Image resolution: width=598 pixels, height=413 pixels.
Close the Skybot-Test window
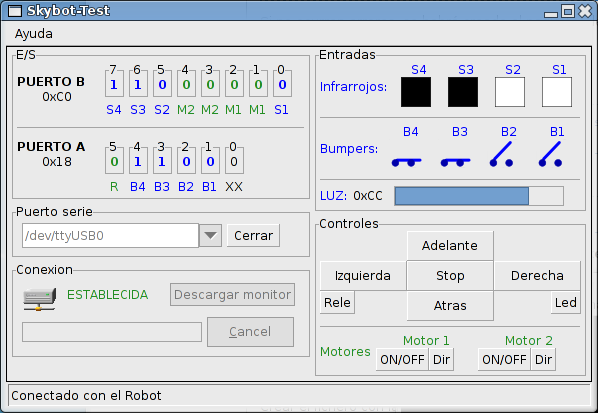point(585,11)
